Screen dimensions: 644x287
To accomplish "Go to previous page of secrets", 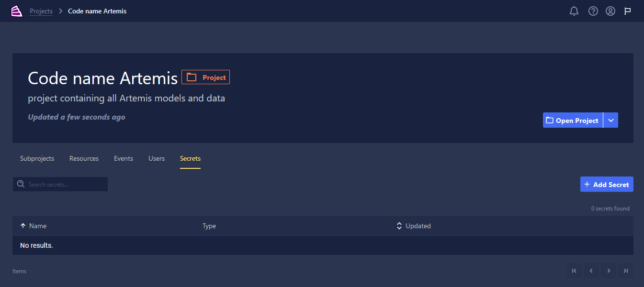I will [591, 271].
